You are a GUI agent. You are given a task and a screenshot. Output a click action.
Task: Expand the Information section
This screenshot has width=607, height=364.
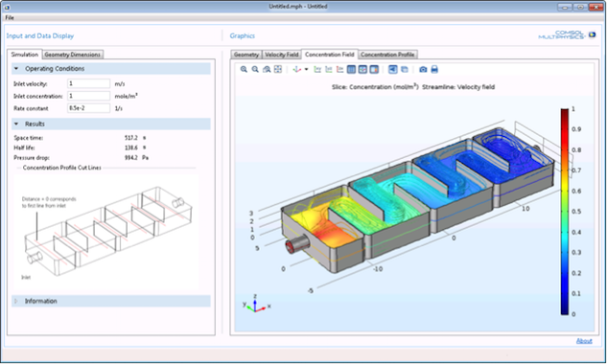coord(16,301)
